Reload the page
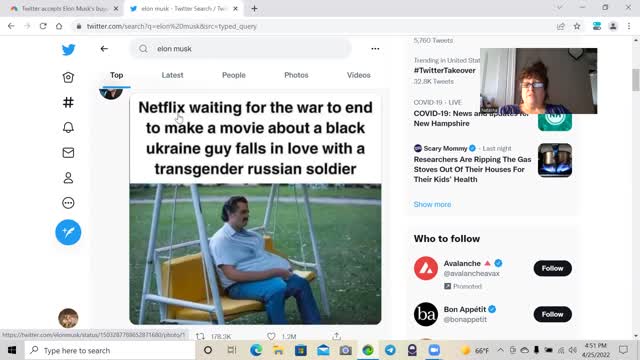 click(43, 26)
